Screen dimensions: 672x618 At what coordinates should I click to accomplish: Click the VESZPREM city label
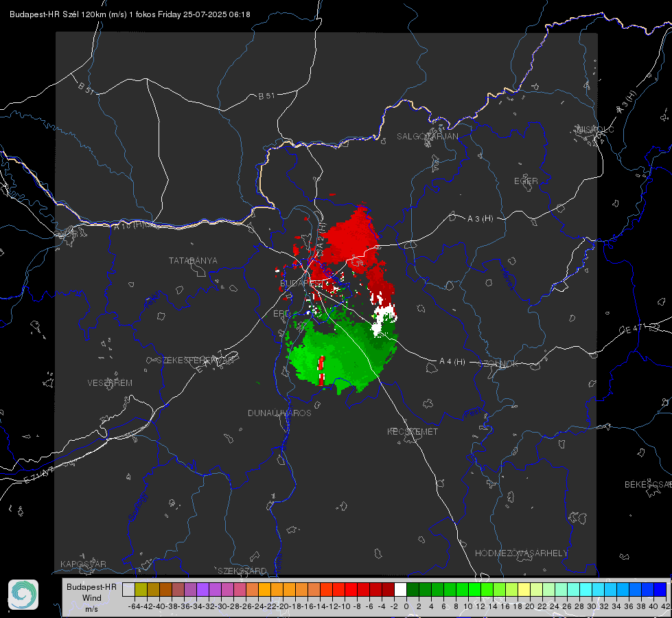pos(110,382)
